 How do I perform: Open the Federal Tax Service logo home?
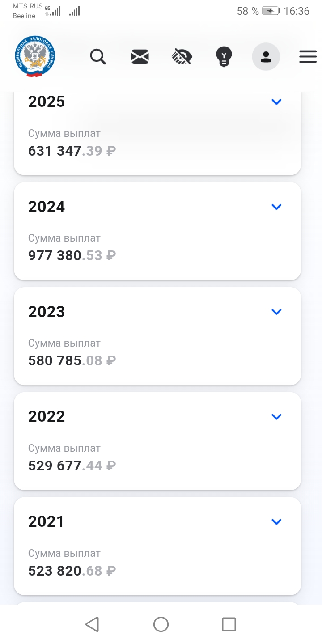pos(34,57)
